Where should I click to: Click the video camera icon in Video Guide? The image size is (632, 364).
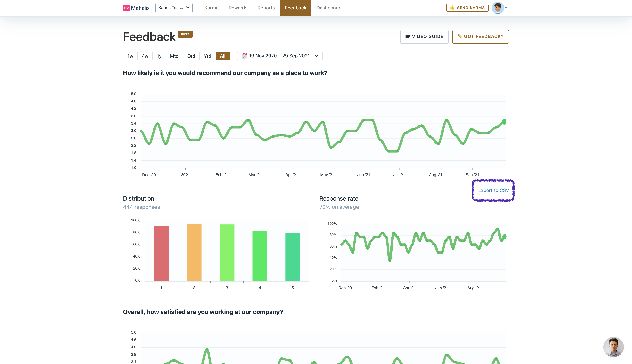click(408, 36)
